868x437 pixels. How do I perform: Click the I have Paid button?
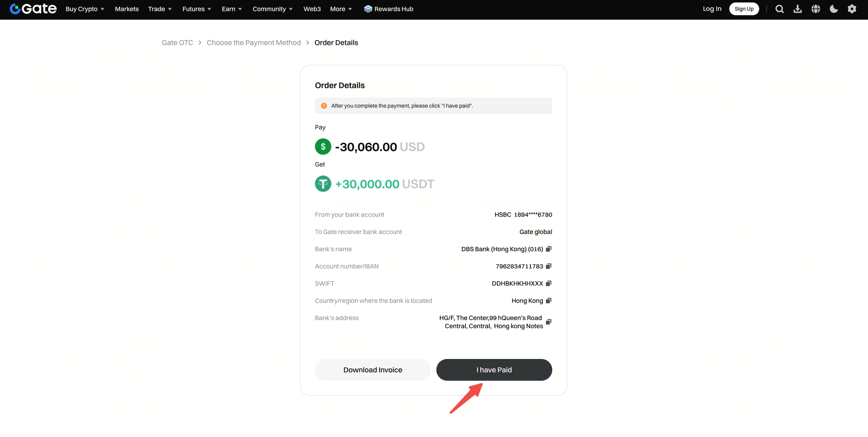(494, 370)
